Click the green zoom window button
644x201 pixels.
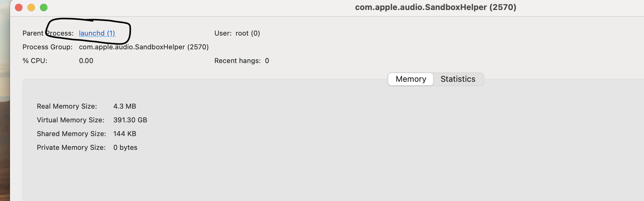(x=44, y=7)
